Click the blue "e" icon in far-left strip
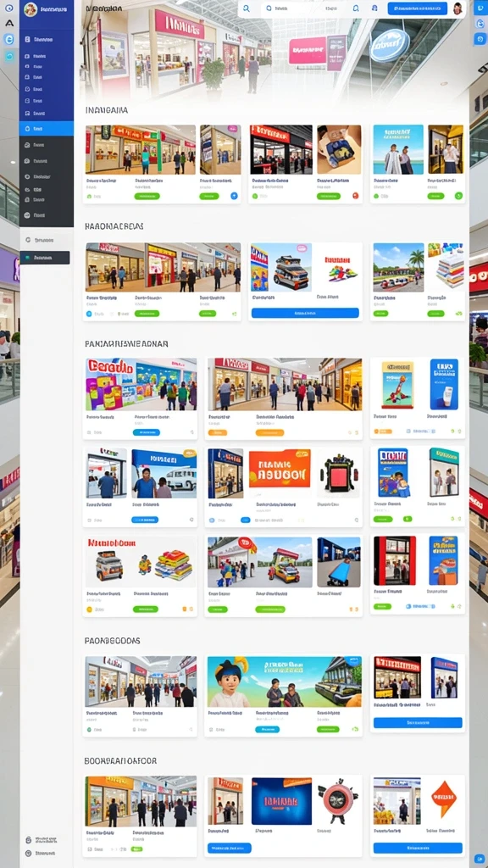Screen dimensions: 488x868 [x=8, y=39]
